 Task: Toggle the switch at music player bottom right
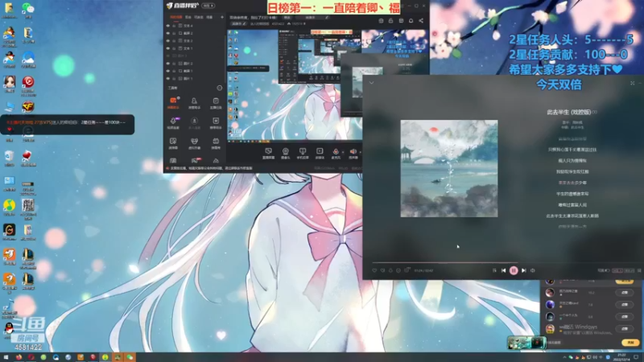(x=607, y=270)
